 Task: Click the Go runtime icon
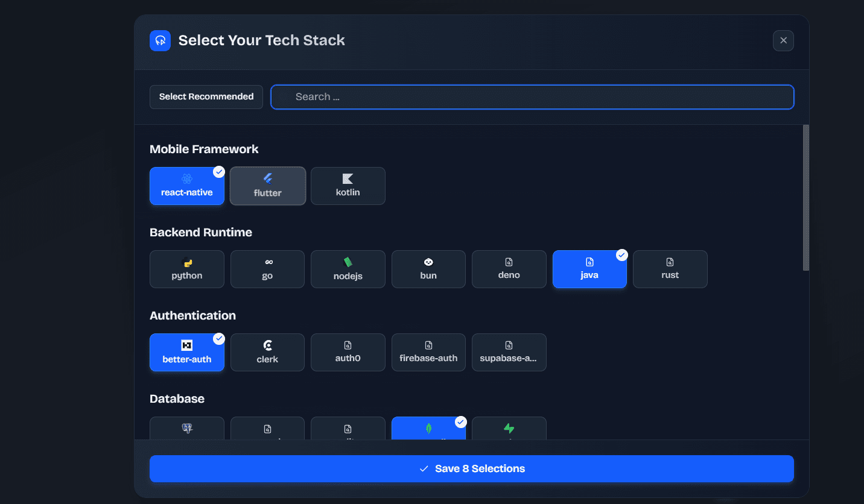click(267, 269)
